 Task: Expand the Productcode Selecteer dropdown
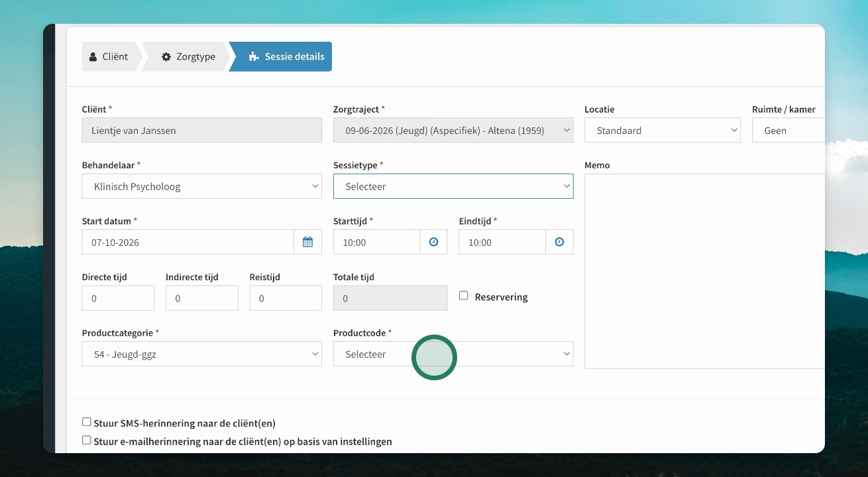pyautogui.click(x=453, y=354)
